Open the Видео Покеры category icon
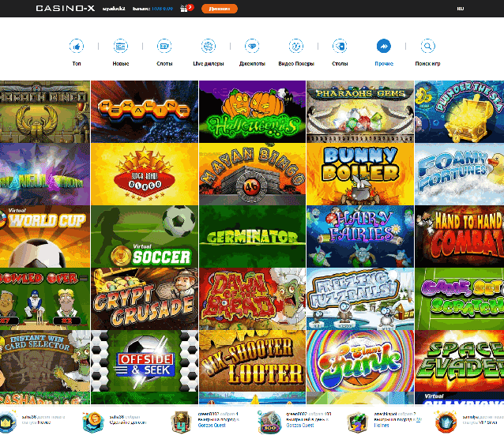Screen dimensions: 504x439 point(296,47)
